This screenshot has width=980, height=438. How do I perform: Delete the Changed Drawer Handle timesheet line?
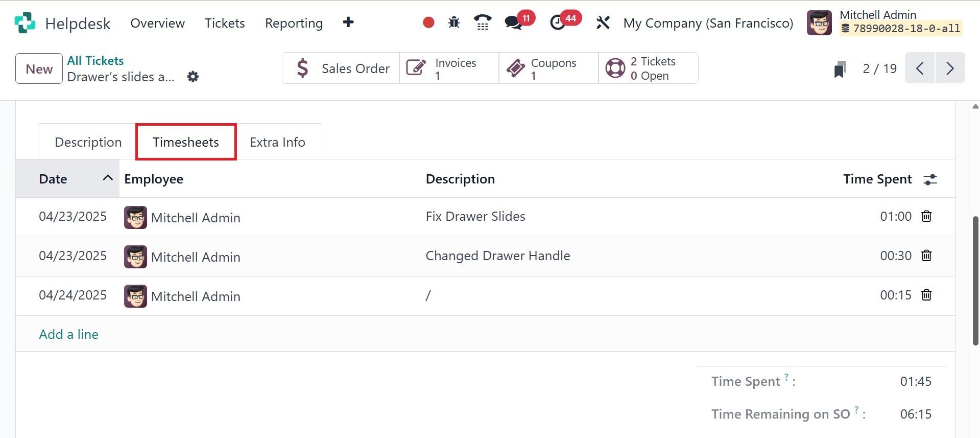(926, 256)
